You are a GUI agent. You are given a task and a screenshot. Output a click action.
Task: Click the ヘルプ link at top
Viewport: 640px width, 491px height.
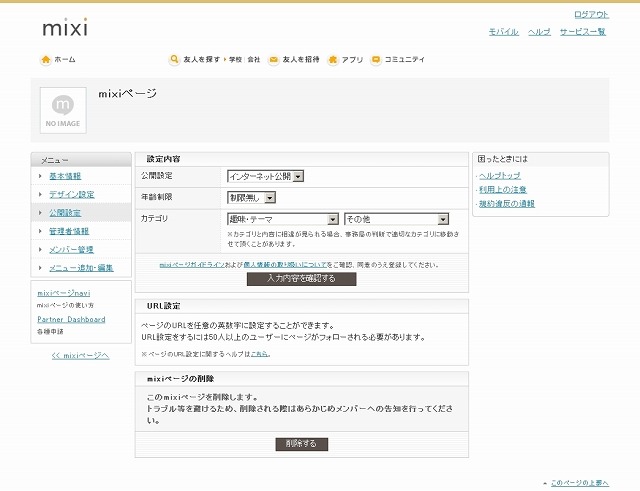point(539,32)
